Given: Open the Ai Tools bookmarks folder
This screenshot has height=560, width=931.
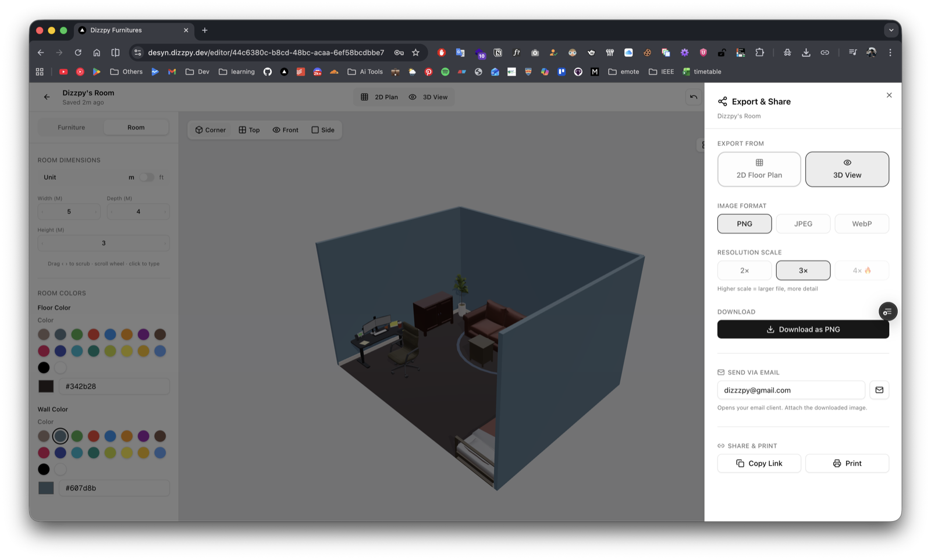Looking at the screenshot, I should 365,72.
